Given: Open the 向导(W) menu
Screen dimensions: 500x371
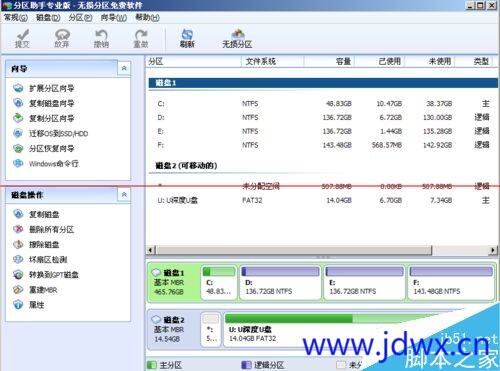Looking at the screenshot, I should click(114, 17).
